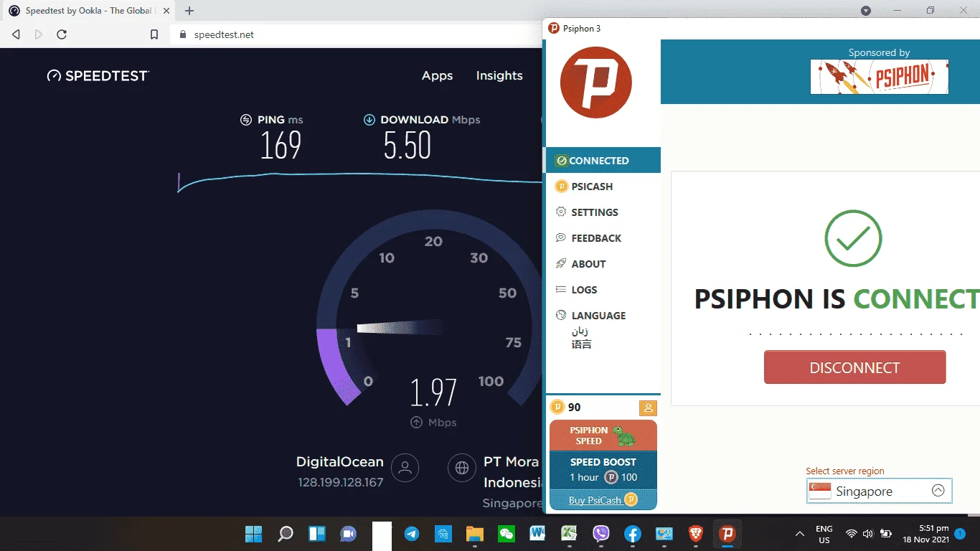Open the Language tab in Psiphon
This screenshot has width=980, height=551.
coord(603,316)
